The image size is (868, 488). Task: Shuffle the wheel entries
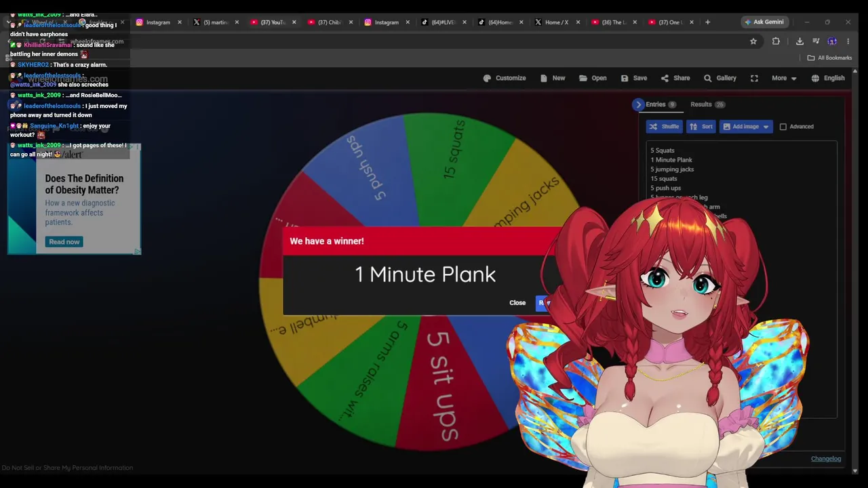[x=664, y=127]
